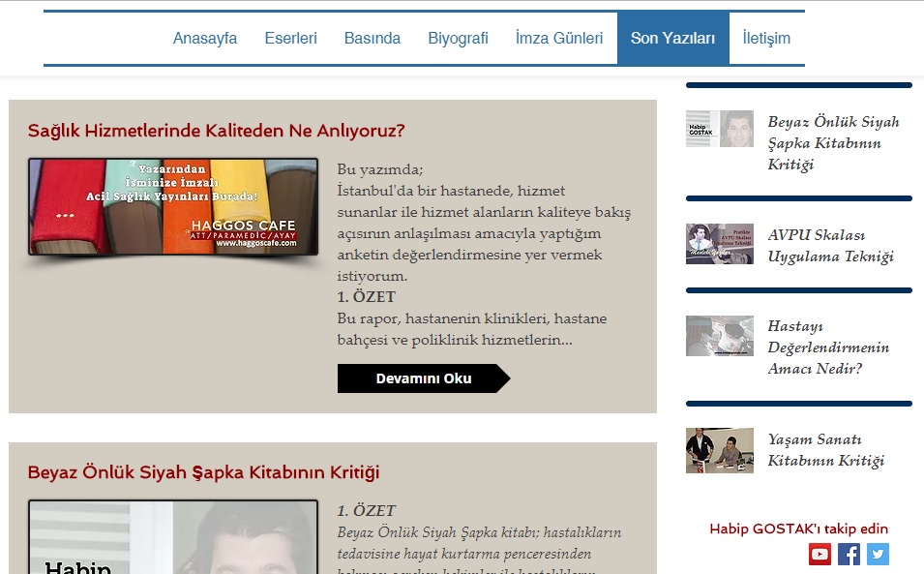Click the Devamını Oku button
Screen dimensions: 924x574
click(x=424, y=378)
